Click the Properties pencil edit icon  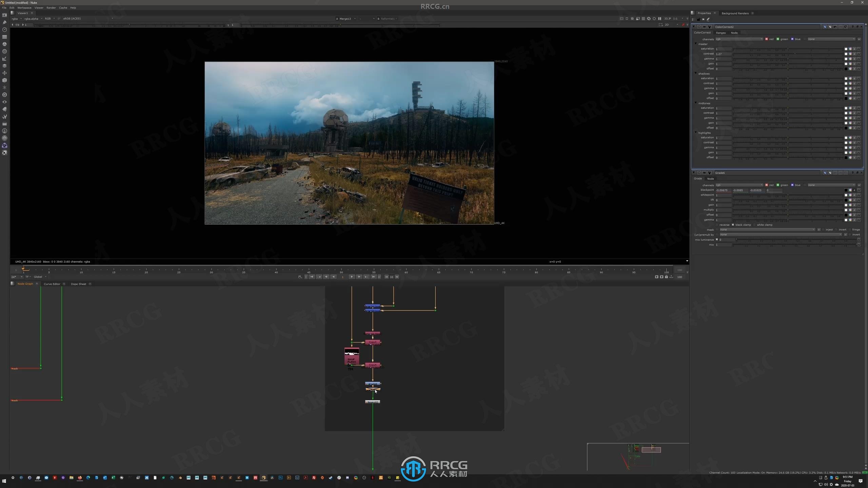click(x=708, y=19)
